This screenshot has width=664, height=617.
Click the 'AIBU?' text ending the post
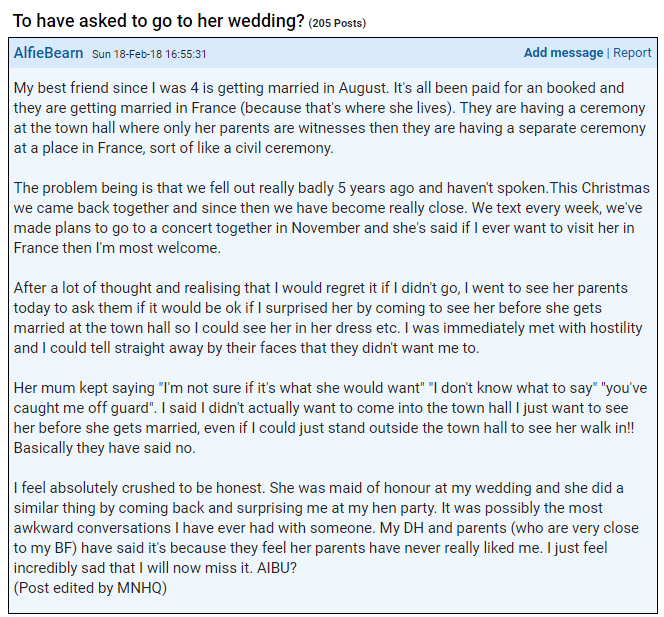point(277,567)
